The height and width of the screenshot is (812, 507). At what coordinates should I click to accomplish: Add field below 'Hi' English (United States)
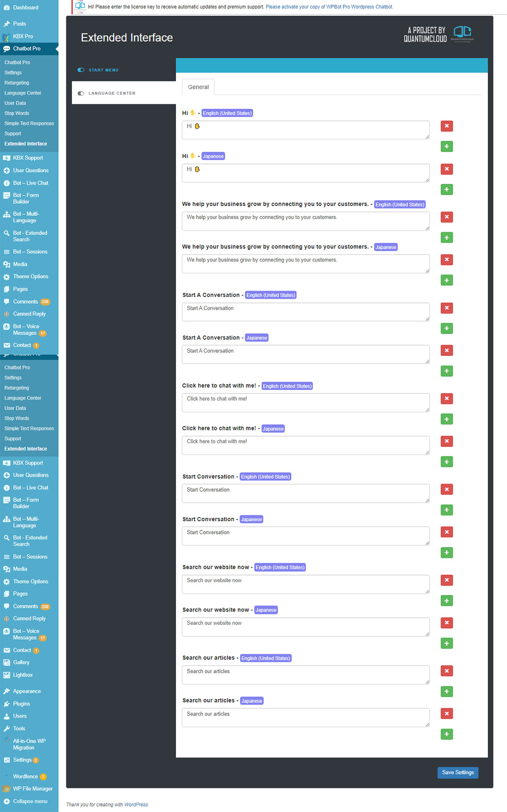(x=447, y=147)
